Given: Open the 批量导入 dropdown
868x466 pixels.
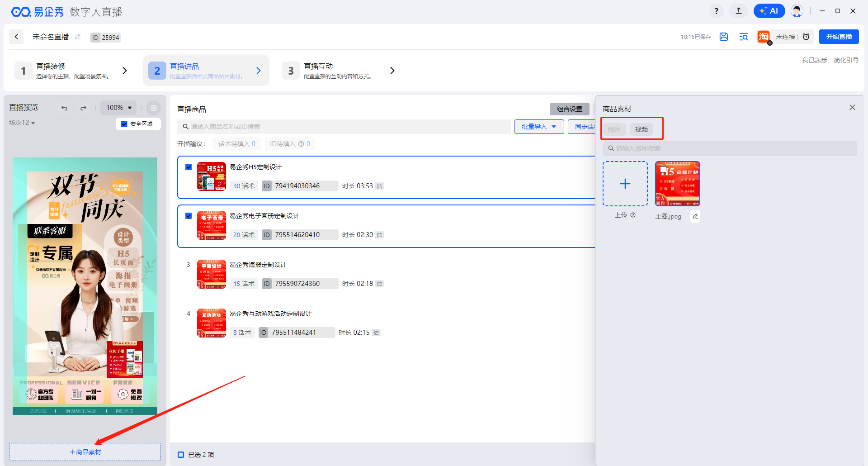Looking at the screenshot, I should click(x=539, y=127).
